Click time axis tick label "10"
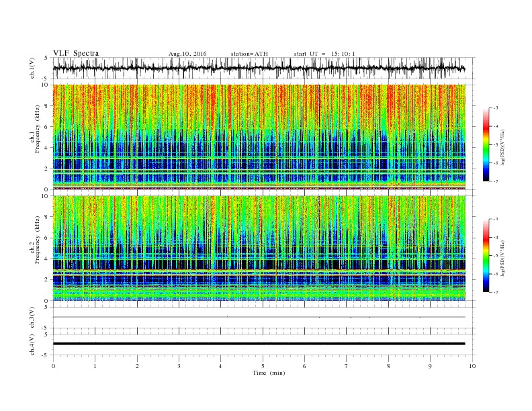Image resolution: width=532 pixels, height=411 pixels. (x=472, y=366)
